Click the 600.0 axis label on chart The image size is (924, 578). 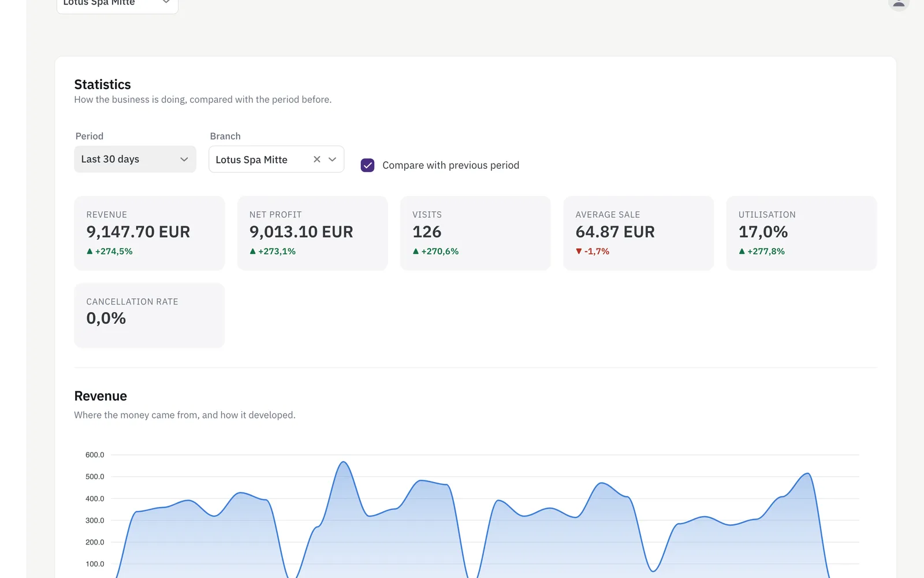tap(95, 455)
